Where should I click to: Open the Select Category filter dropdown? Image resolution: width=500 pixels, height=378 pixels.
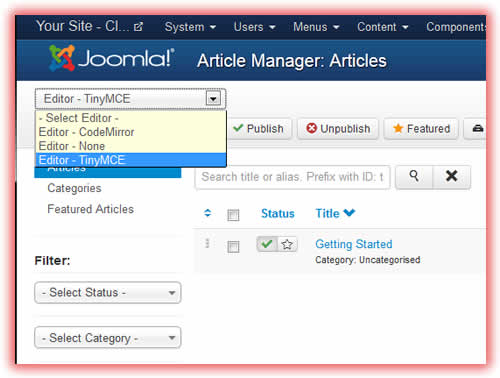[108, 338]
